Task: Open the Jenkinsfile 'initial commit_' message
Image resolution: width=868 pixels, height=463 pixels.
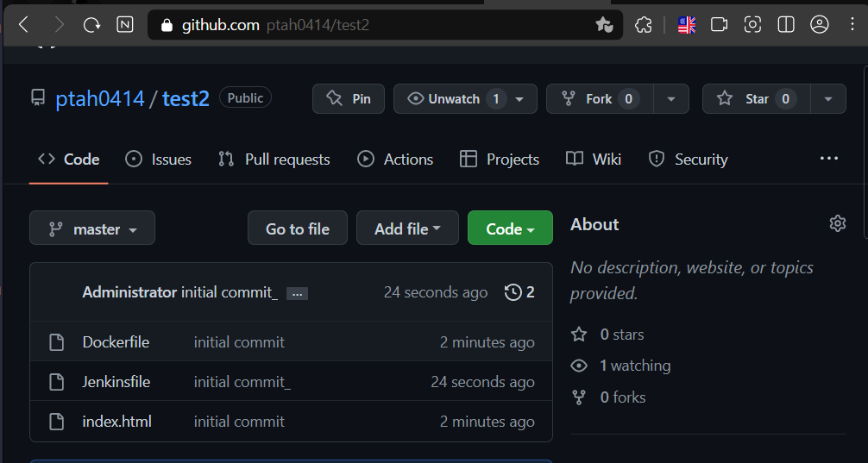Action: (x=242, y=382)
